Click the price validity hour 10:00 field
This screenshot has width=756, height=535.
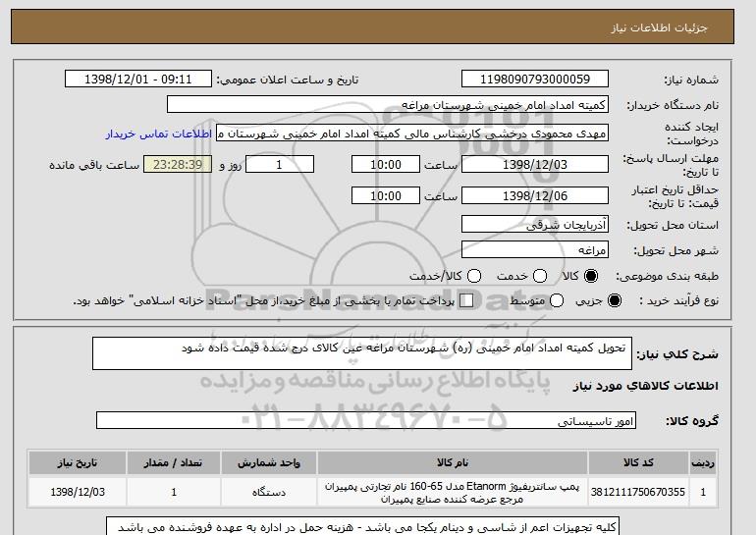point(386,195)
